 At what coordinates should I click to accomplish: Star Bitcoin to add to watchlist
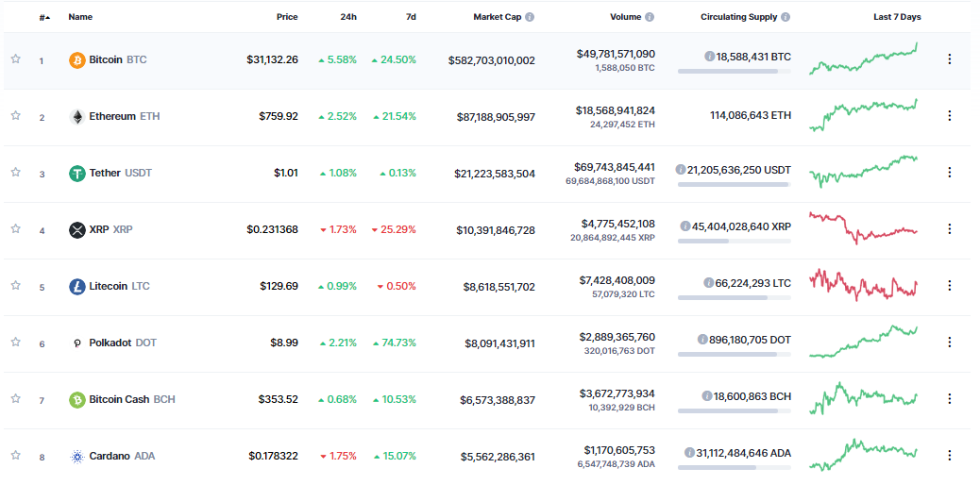[x=16, y=59]
